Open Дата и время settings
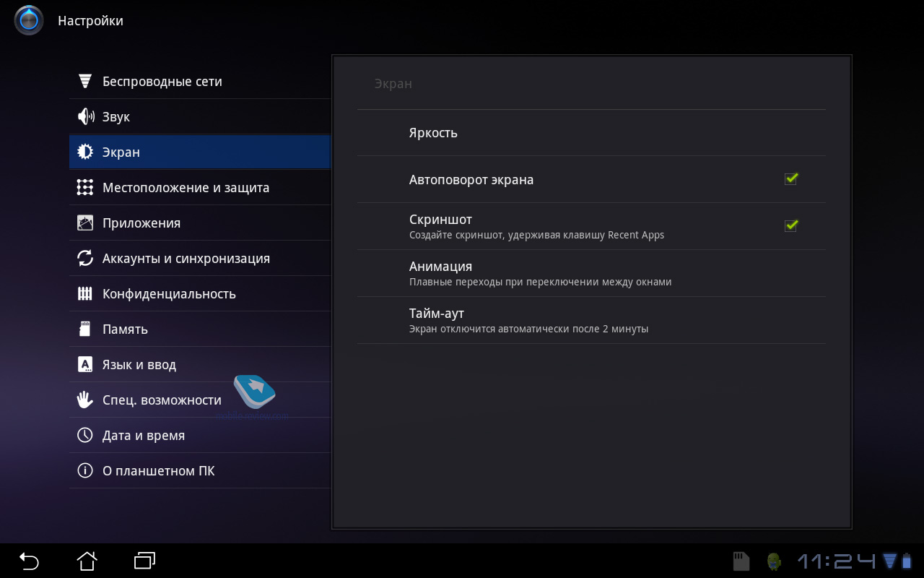924x578 pixels. pos(144,435)
